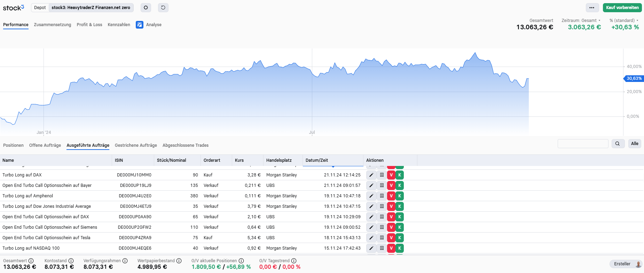This screenshot has width=644, height=273.
Task: Open the Profit & Loss tab
Action: pos(89,25)
